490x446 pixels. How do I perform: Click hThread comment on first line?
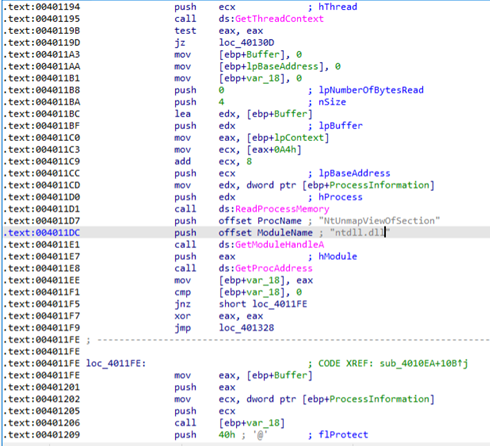click(338, 7)
